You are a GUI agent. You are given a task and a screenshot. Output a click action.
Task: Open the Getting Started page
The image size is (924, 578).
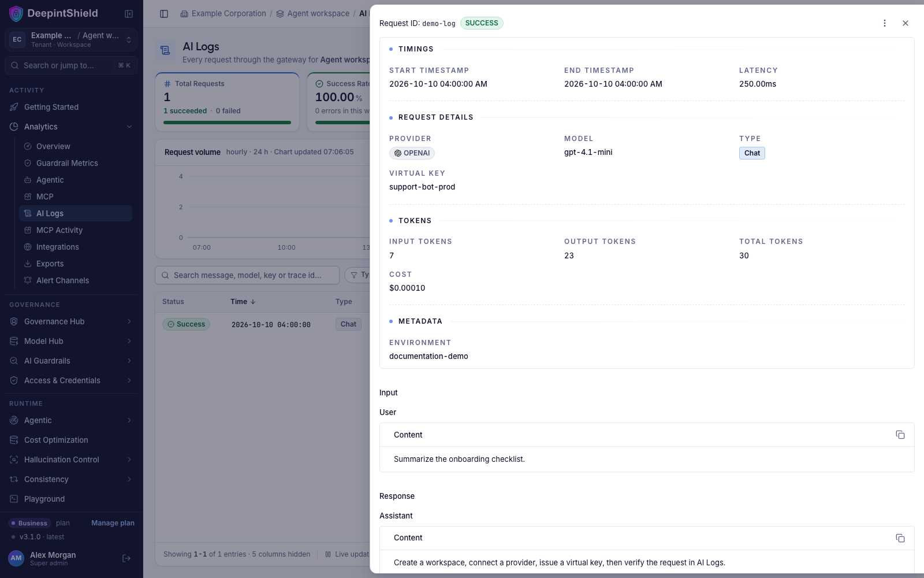pyautogui.click(x=72, y=107)
